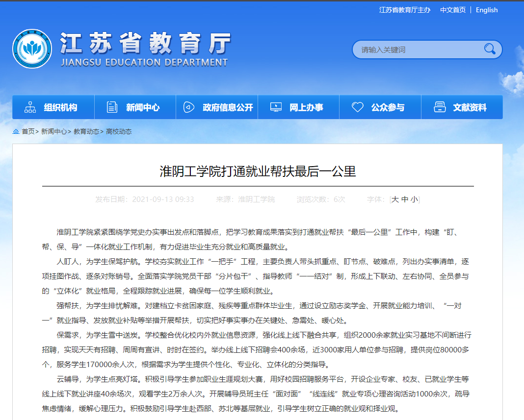
Task: Set font size to 中 (medium)
Action: click(x=404, y=199)
